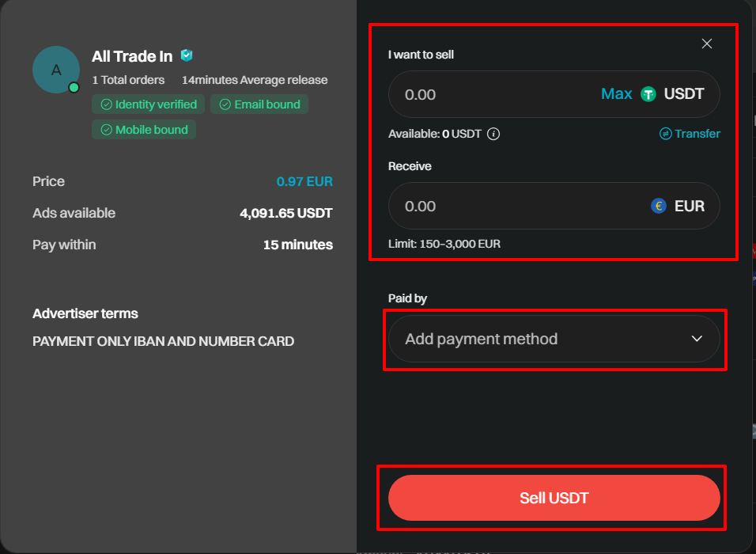Click the info icon beside Available balance

pos(493,134)
